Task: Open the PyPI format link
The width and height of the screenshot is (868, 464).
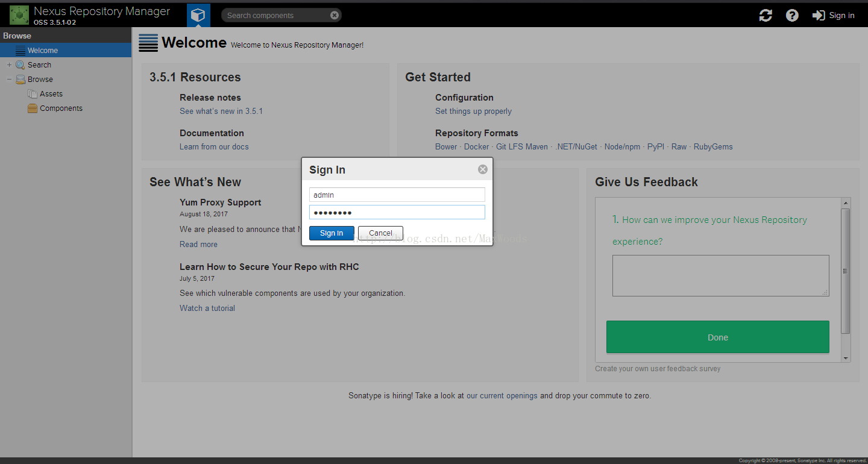Action: [x=656, y=147]
